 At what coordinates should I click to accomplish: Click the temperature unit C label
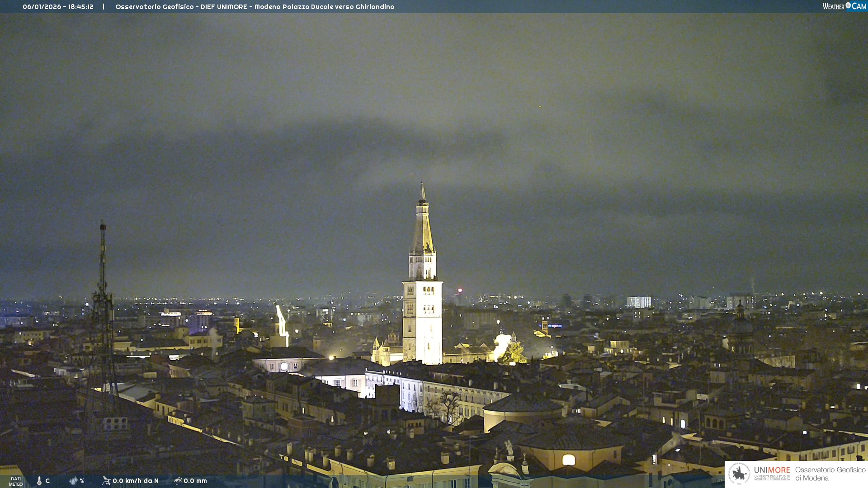(47, 481)
